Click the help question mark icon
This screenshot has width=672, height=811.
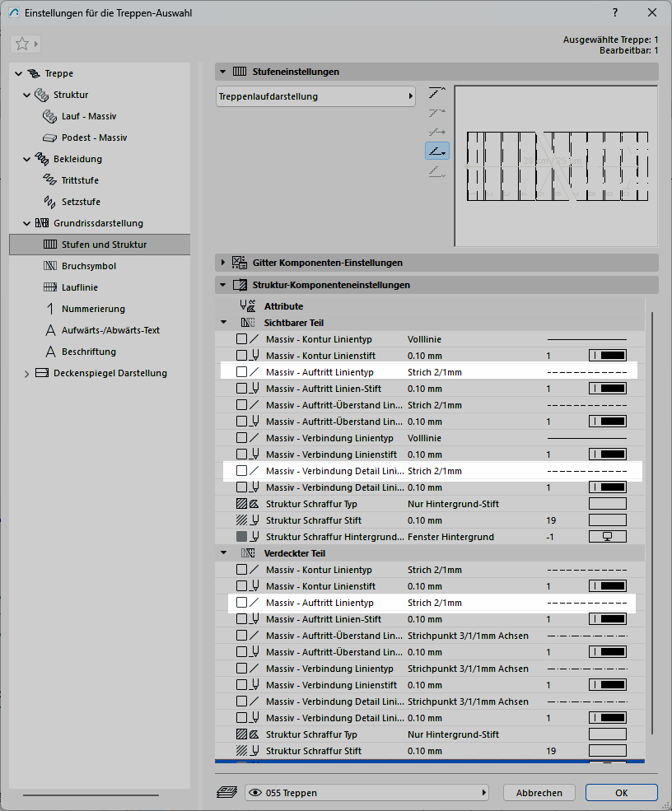pos(614,12)
